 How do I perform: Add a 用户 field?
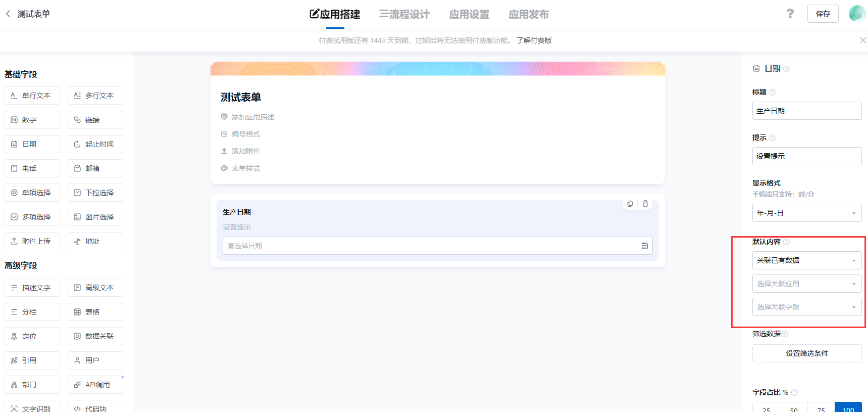click(95, 360)
